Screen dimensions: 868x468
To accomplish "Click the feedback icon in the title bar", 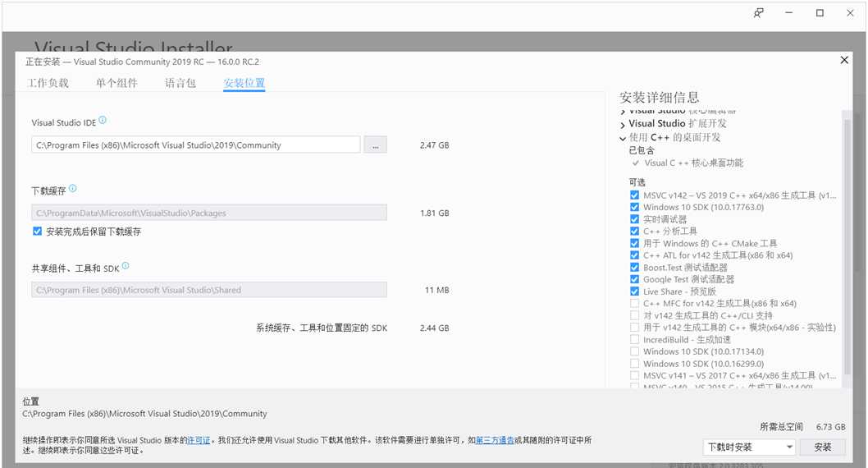I will tap(759, 13).
